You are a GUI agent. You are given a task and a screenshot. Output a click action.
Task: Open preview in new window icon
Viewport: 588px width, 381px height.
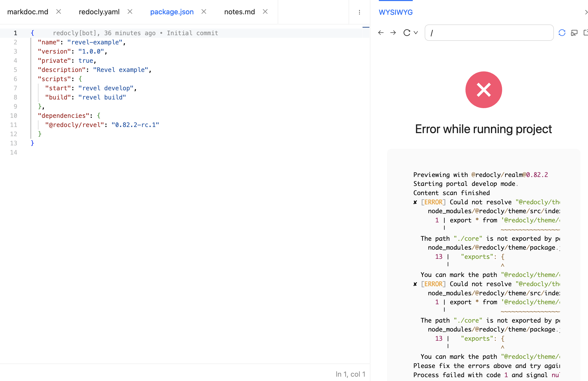coord(586,33)
